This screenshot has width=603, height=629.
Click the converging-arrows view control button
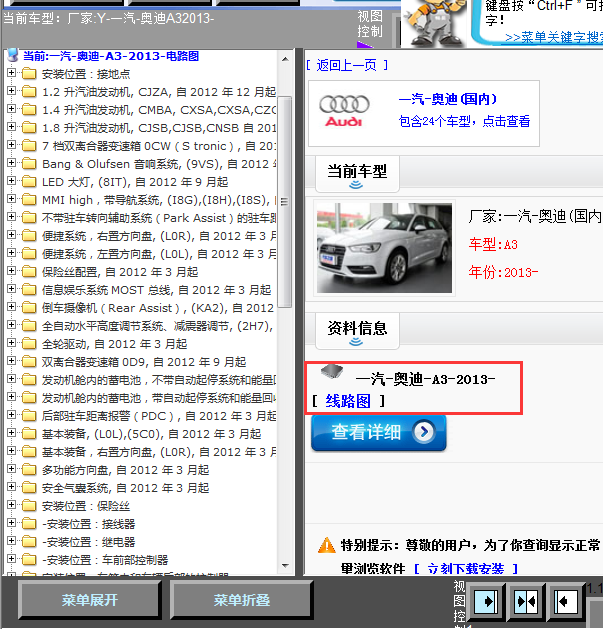[x=526, y=601]
